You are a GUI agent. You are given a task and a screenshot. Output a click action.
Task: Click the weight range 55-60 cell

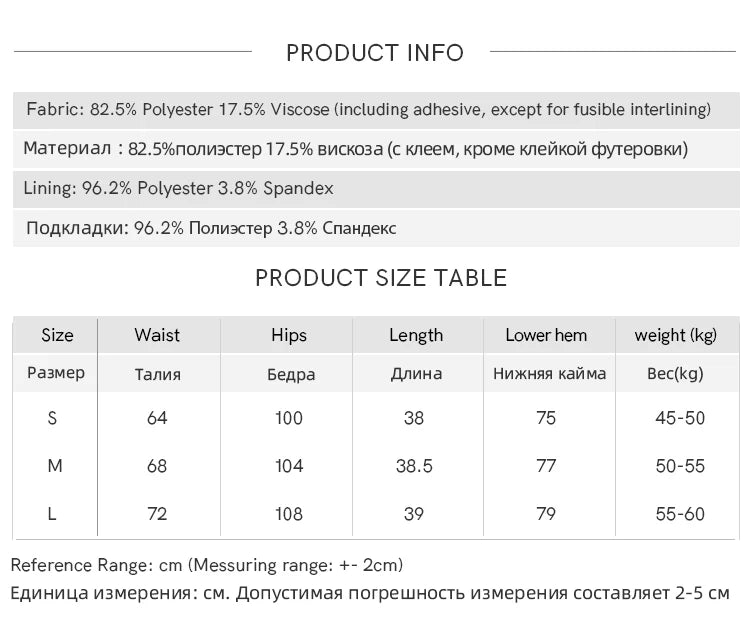680,514
